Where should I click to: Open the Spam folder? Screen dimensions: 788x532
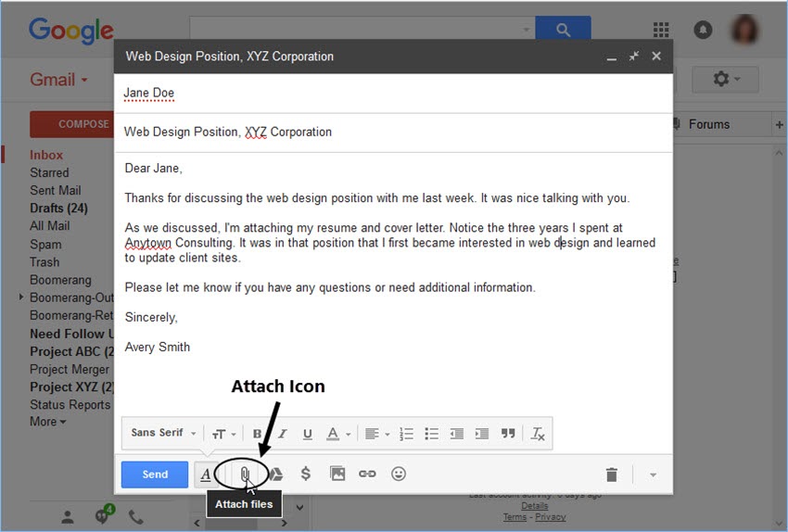click(x=45, y=245)
